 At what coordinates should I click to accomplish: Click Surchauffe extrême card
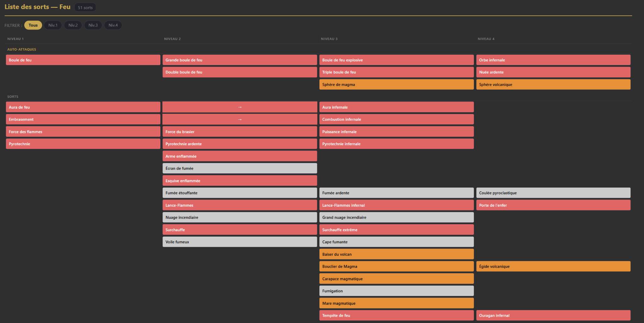(397, 230)
